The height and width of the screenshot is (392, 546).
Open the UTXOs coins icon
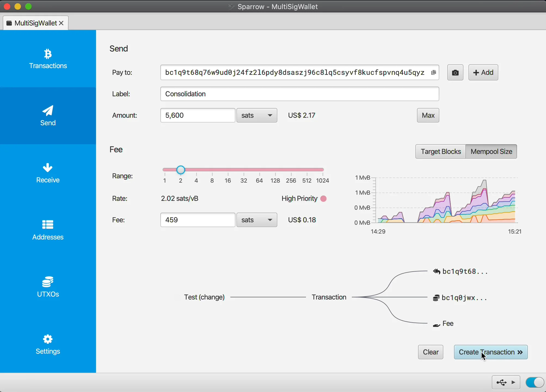[48, 282]
